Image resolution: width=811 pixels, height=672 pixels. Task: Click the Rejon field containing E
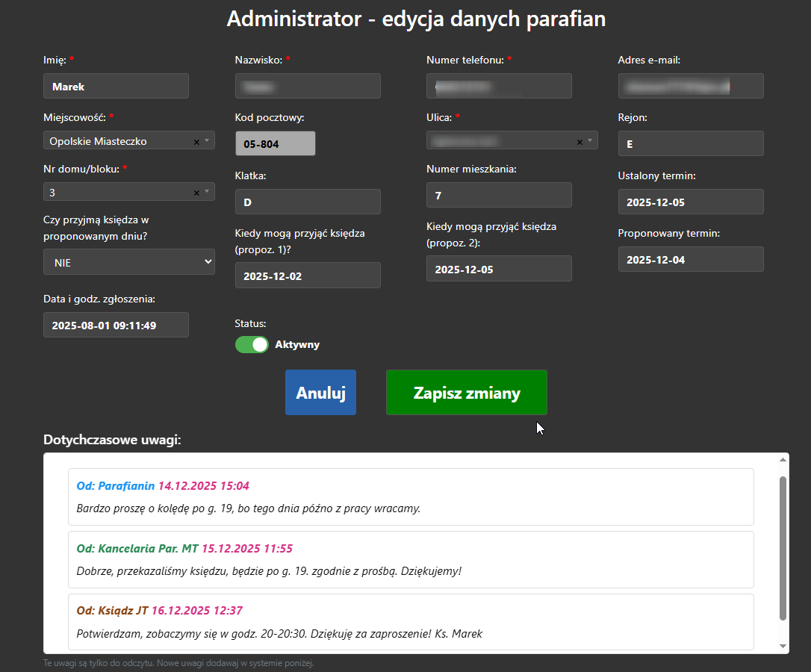(690, 143)
